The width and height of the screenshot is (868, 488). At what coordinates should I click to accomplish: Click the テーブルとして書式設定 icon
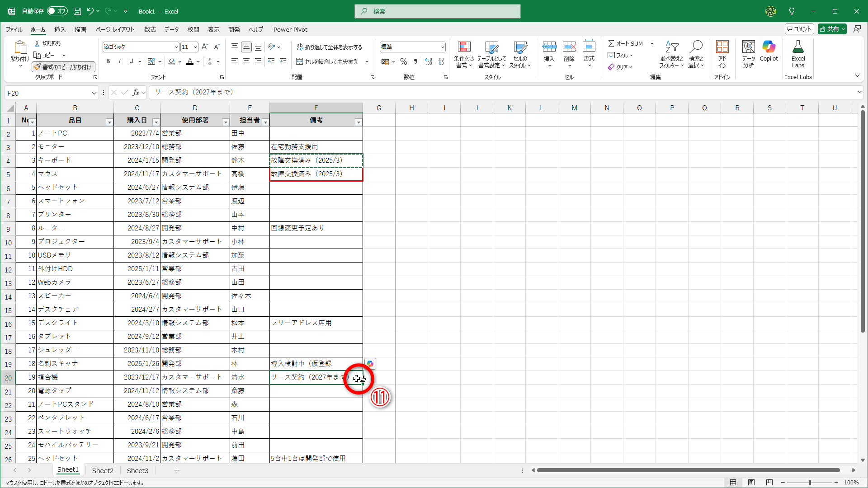pos(491,54)
